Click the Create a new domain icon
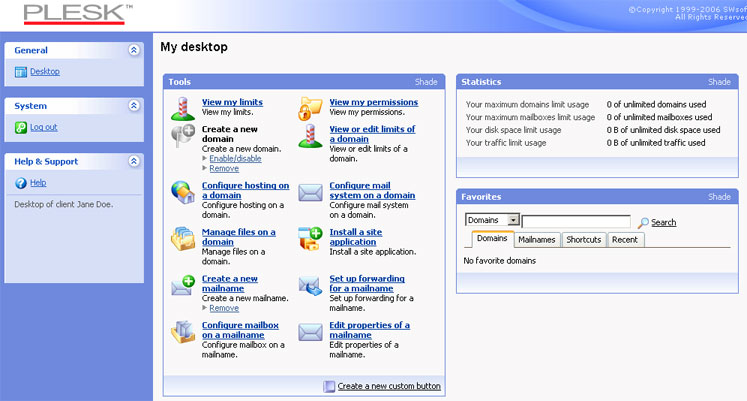747x401 pixels. 182,135
